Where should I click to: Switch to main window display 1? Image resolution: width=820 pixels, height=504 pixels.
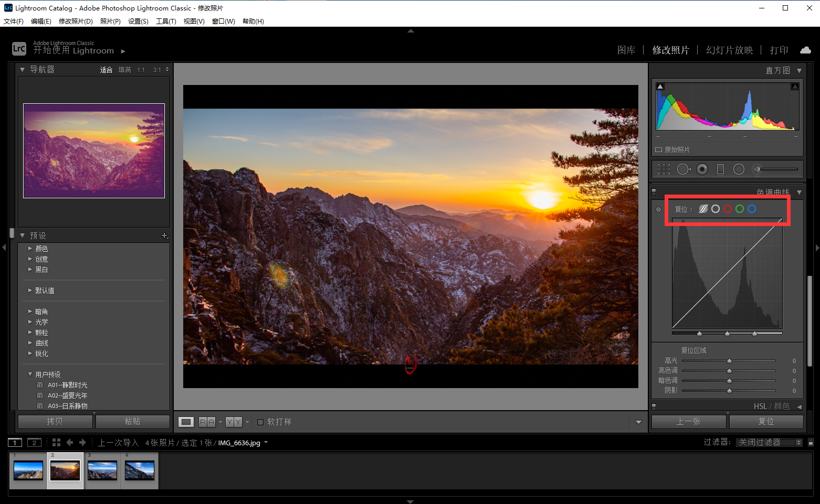(15, 442)
